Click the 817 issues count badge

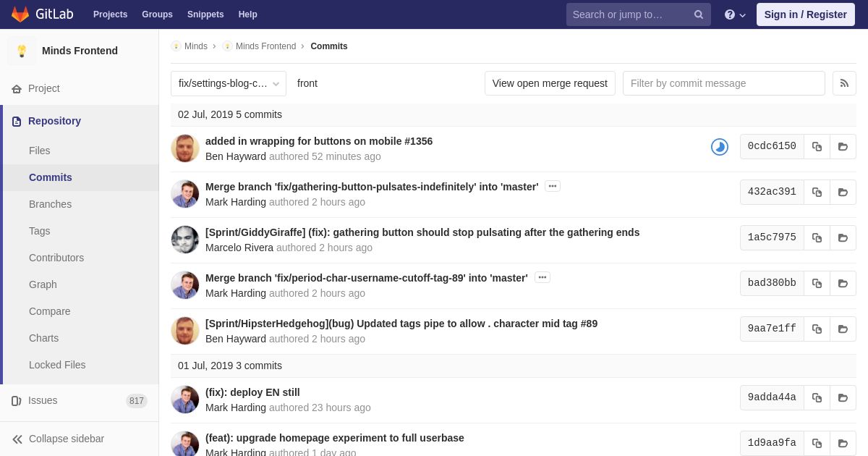(x=137, y=401)
